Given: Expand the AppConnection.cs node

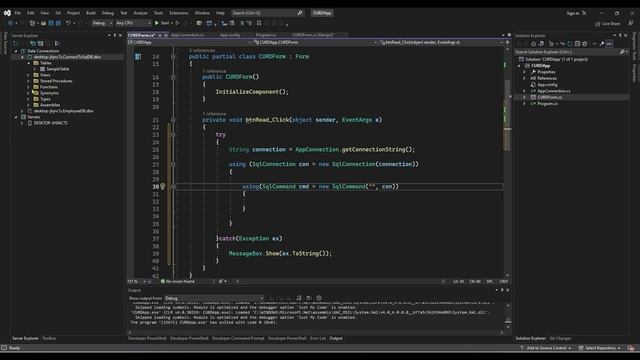Looking at the screenshot, I should pos(524,91).
